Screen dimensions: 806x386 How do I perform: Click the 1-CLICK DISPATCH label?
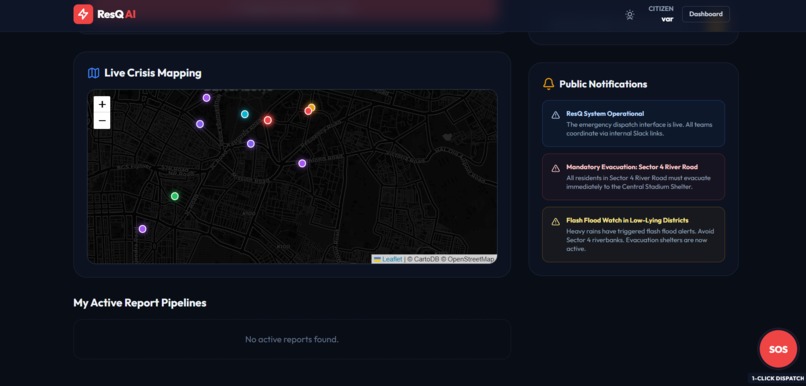pyautogui.click(x=778, y=378)
